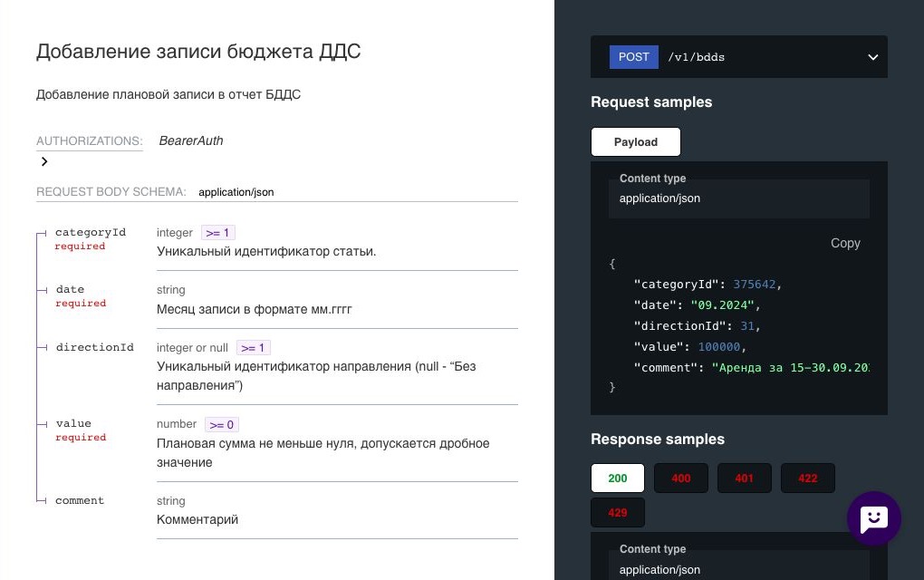Click the 'Аренда за 15-30.09' comment string
924x580 pixels.
point(790,368)
